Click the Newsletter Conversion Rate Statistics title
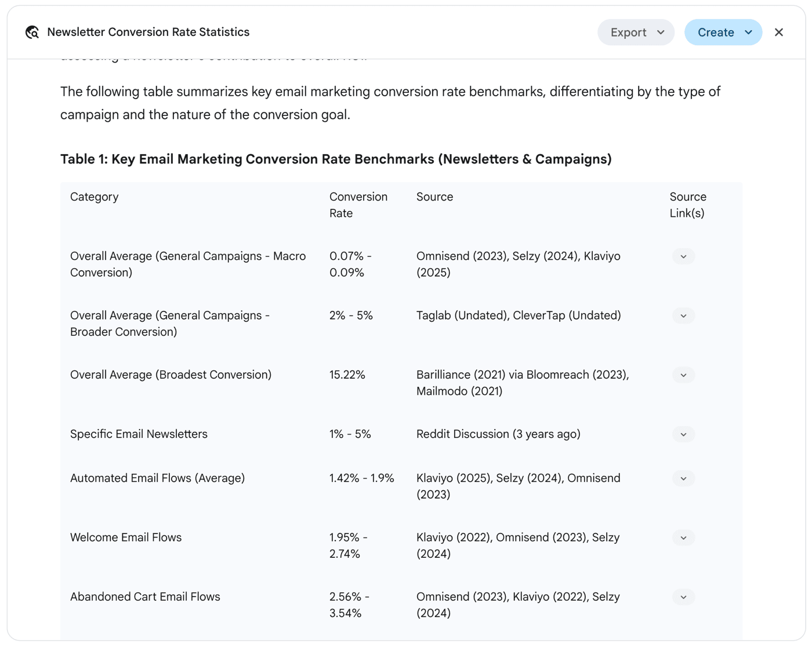Viewport: 812px width, 646px height. tap(148, 32)
